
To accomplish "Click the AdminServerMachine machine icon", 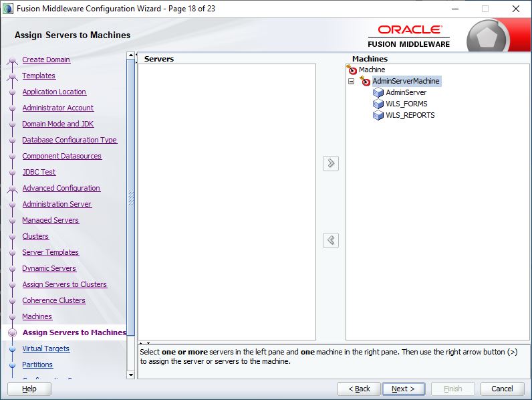I will pyautogui.click(x=365, y=81).
